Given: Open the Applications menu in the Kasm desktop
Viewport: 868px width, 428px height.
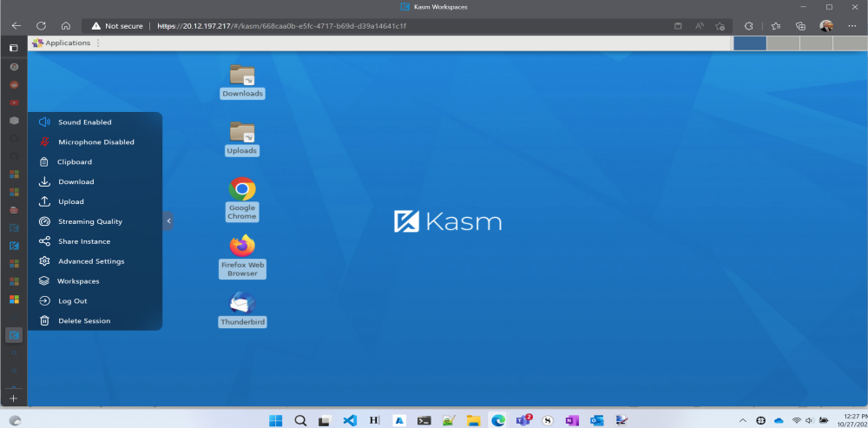Looking at the screenshot, I should 61,43.
